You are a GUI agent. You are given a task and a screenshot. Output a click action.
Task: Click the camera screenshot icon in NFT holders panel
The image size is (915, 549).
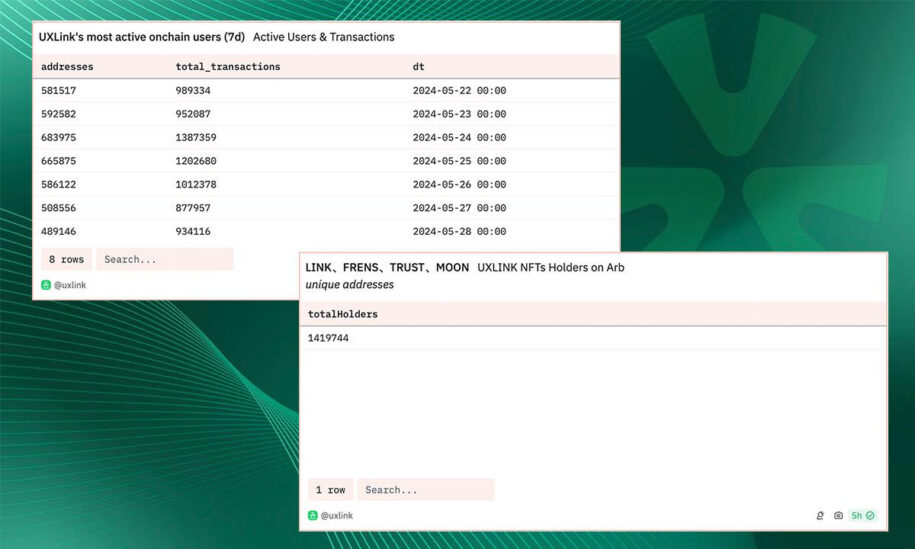838,515
